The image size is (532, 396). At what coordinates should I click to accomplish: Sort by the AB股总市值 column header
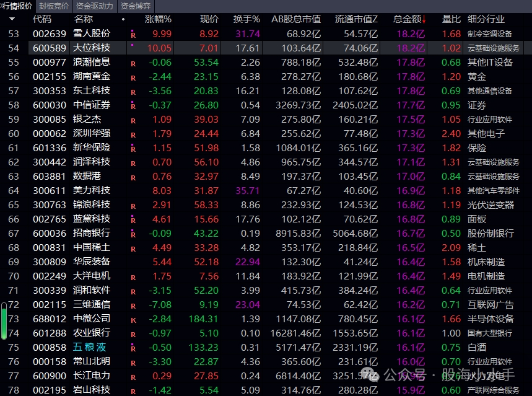(x=296, y=19)
